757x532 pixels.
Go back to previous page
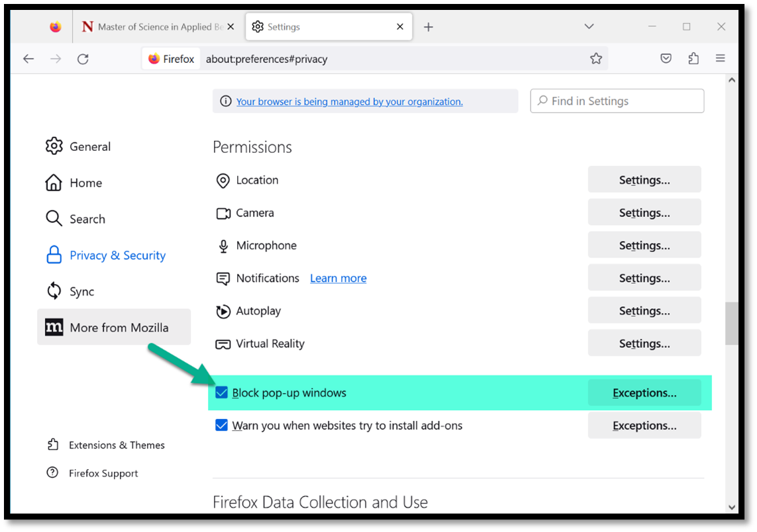click(x=28, y=59)
